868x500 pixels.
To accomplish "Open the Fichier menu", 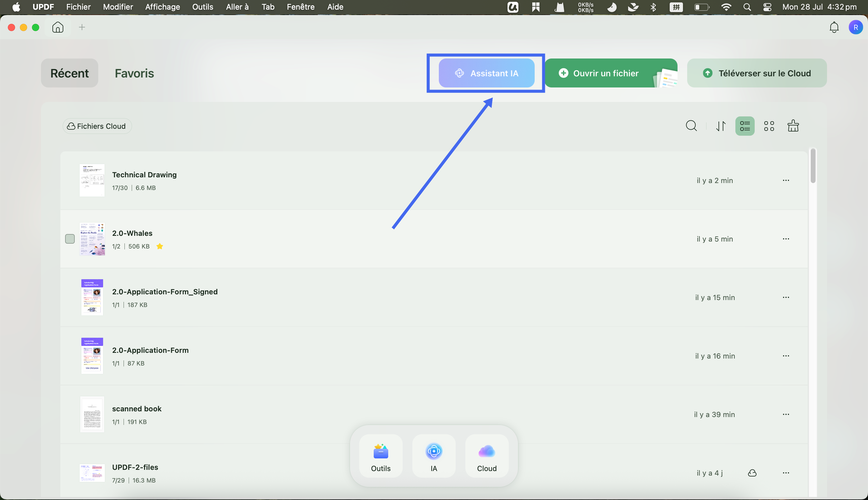I will click(78, 7).
